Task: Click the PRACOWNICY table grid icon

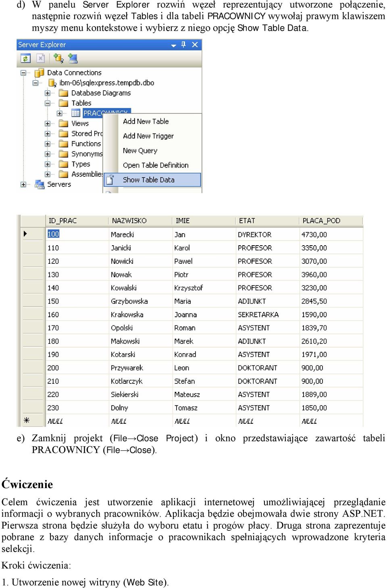Action: 75,113
